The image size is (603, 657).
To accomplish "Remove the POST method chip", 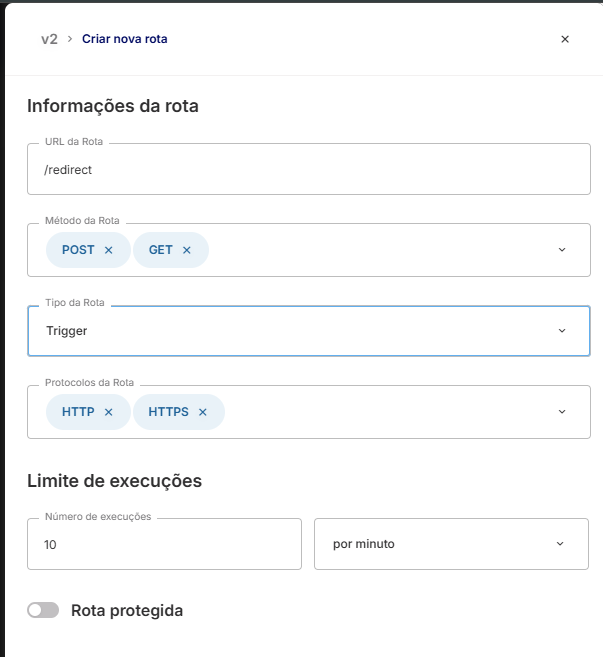I will point(109,250).
